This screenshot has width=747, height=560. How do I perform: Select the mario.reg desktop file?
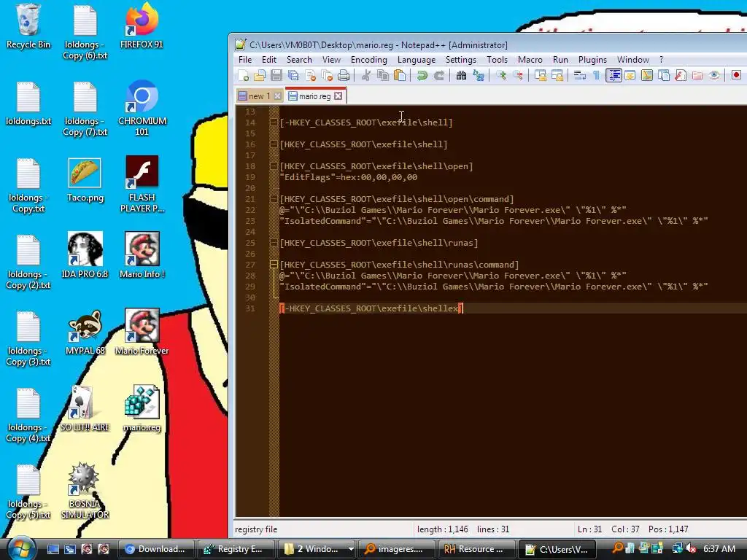pos(142,409)
